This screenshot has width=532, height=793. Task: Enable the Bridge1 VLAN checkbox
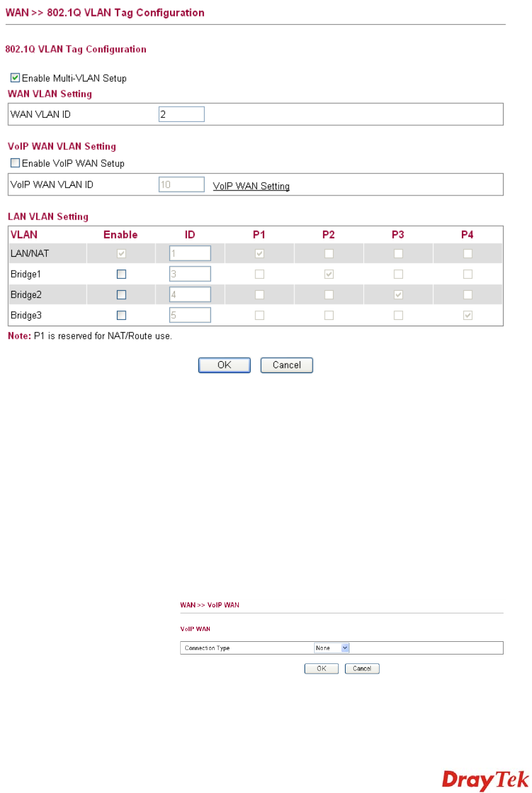(121, 274)
